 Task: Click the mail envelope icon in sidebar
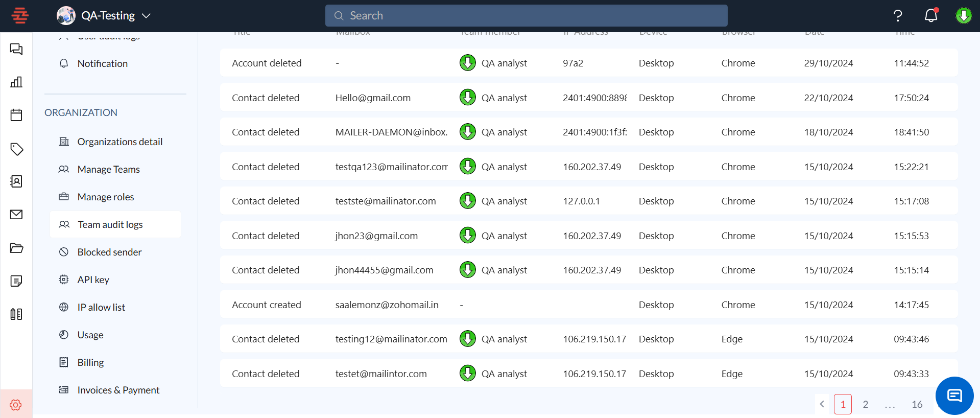point(16,215)
